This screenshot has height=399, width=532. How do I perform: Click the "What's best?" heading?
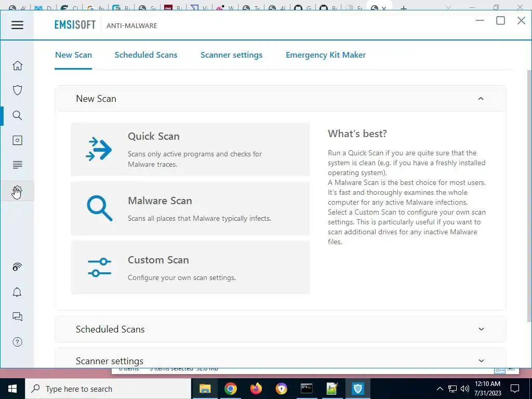pos(357,134)
